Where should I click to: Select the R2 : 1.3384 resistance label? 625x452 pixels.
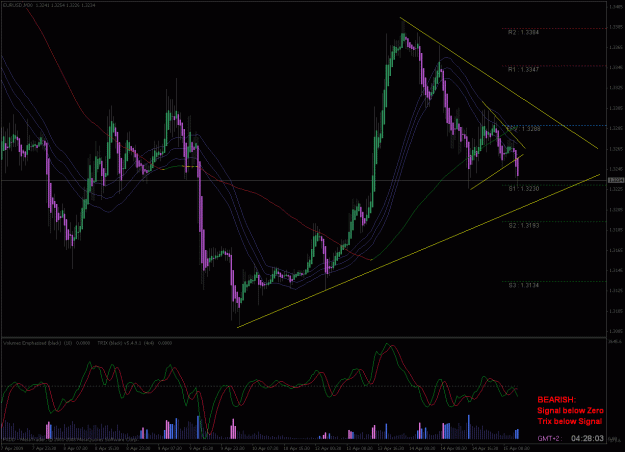coord(523,32)
